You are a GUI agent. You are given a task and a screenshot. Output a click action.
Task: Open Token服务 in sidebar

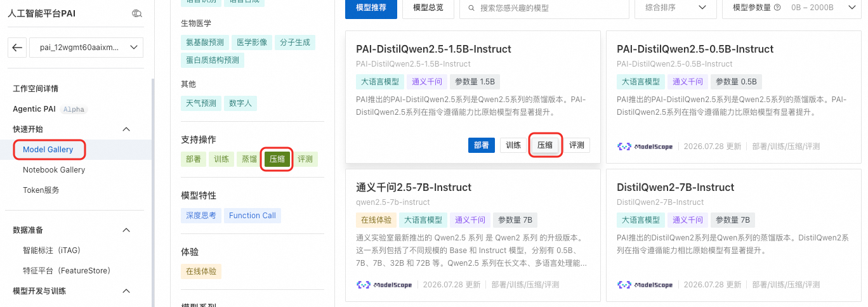tap(41, 190)
